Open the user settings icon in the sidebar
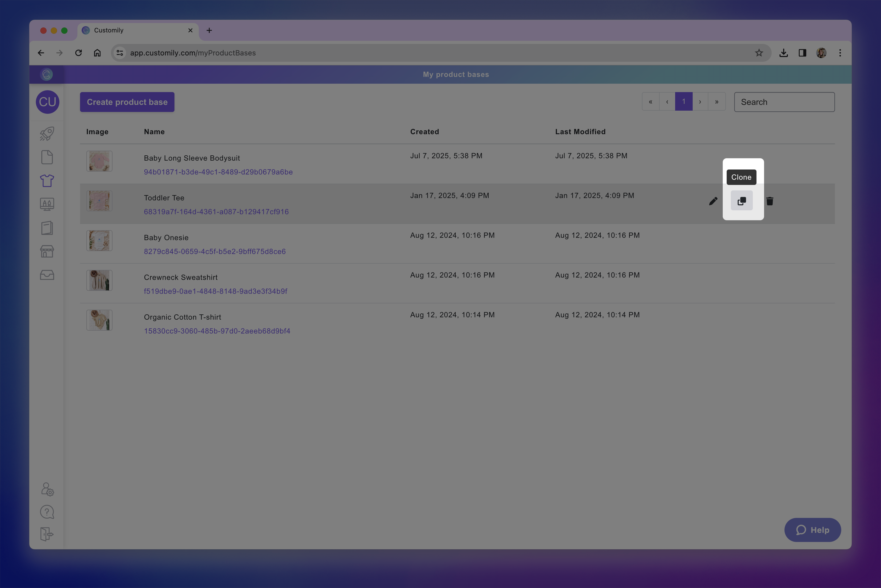 pyautogui.click(x=47, y=489)
